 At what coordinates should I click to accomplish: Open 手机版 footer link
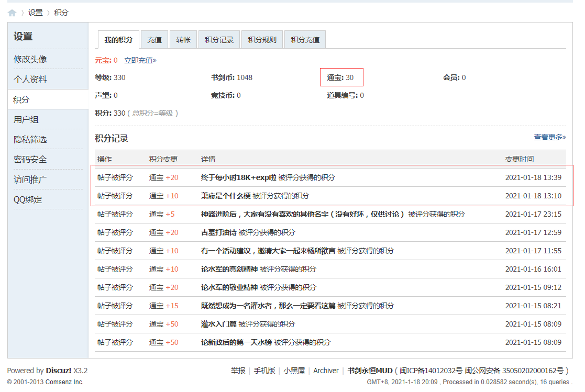[x=264, y=371]
